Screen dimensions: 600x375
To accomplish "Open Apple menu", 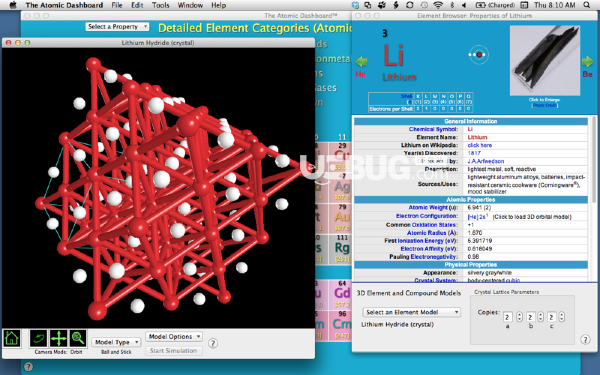I will coord(13,5).
